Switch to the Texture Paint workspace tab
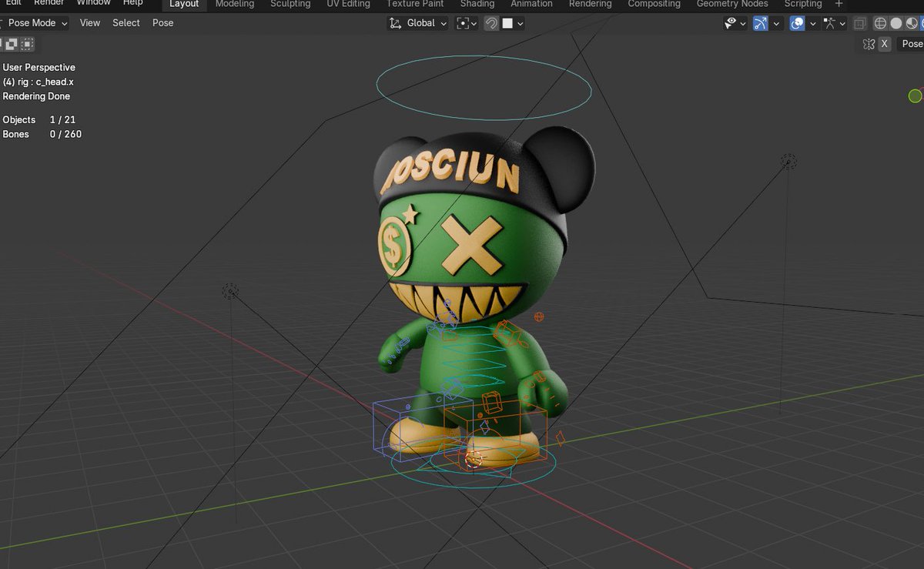924x569 pixels. pyautogui.click(x=415, y=4)
